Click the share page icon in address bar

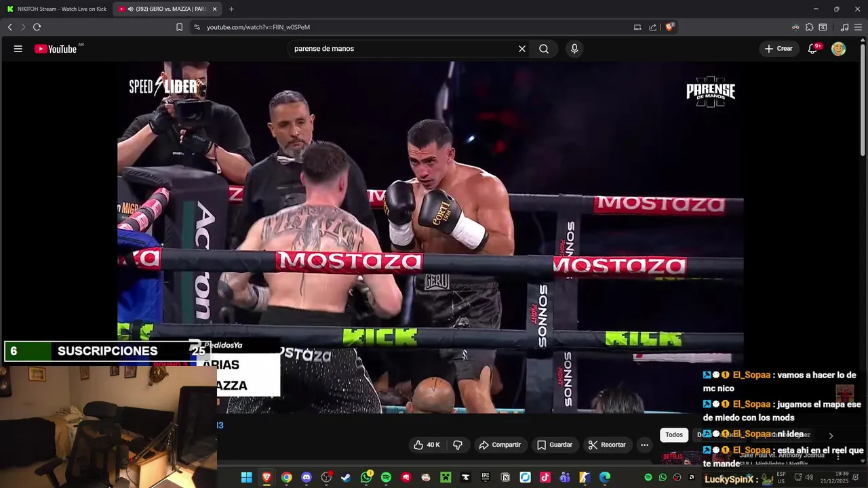click(652, 27)
